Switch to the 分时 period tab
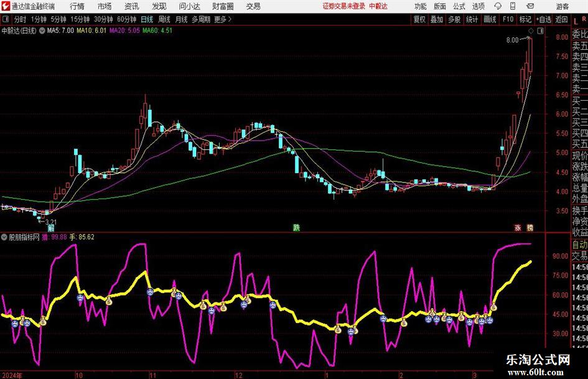This screenshot has height=379, width=588. 20,19
